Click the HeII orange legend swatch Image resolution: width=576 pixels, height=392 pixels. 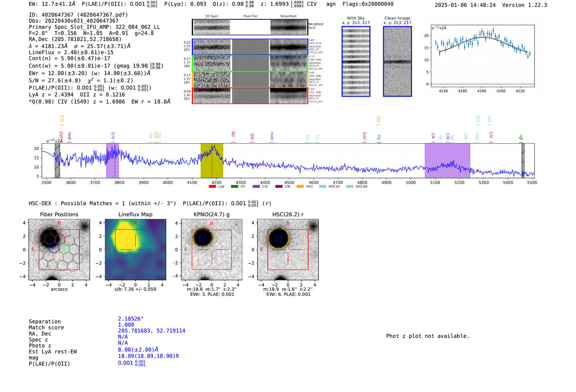[300, 186]
